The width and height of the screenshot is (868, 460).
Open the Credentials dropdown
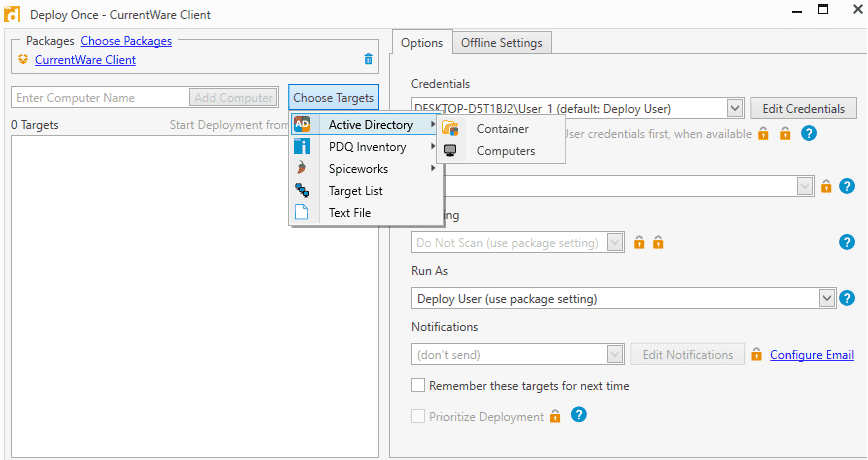click(735, 108)
